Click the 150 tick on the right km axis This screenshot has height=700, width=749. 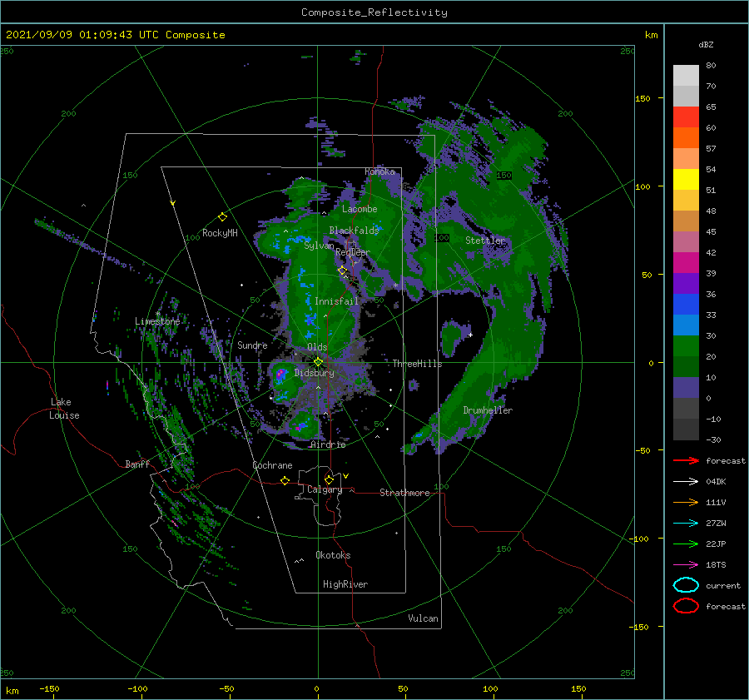(x=642, y=98)
